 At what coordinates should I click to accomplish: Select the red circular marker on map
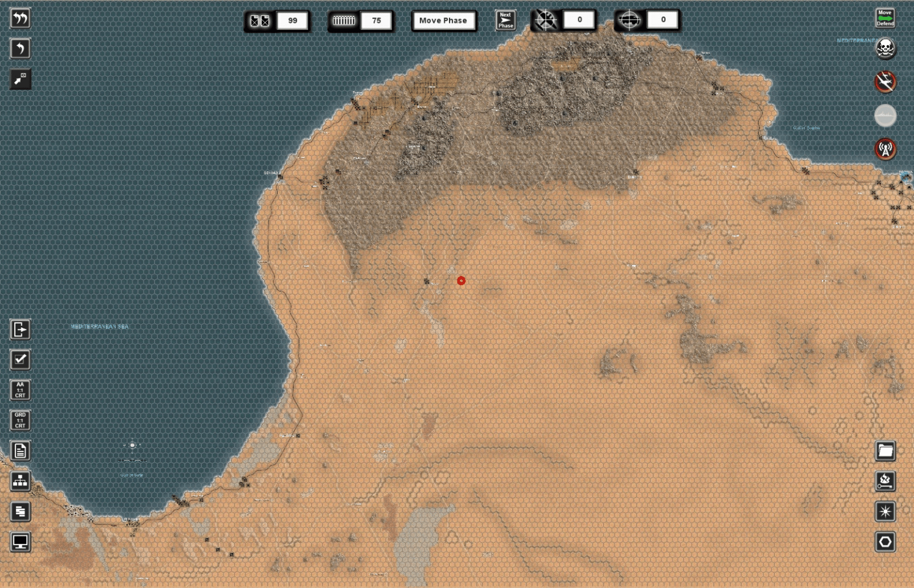(x=461, y=281)
